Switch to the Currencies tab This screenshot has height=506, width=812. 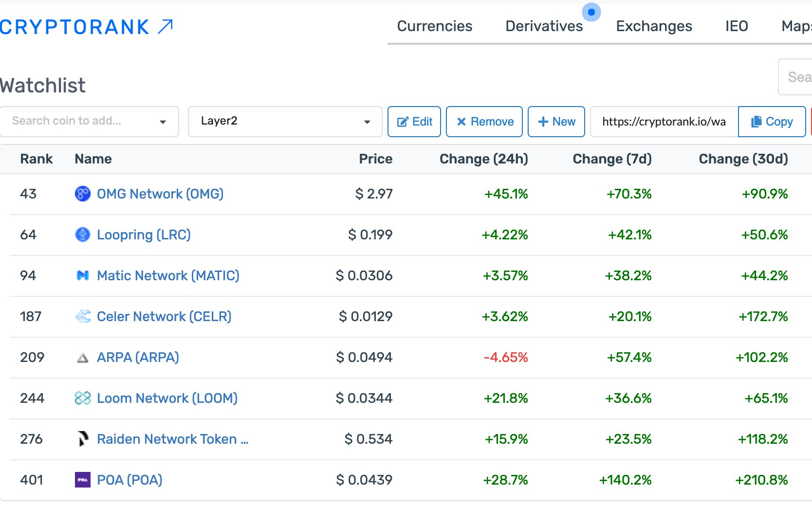coord(434,26)
